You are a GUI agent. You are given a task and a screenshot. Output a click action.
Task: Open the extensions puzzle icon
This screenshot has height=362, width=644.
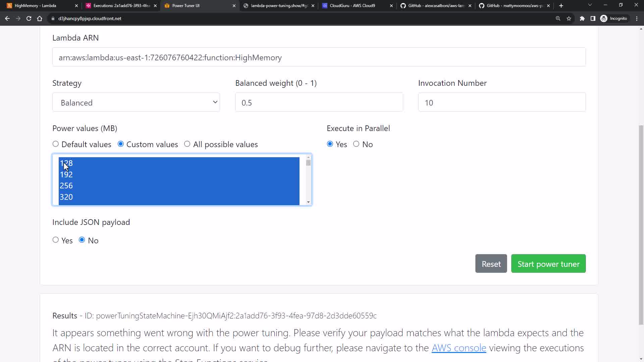[x=582, y=18]
